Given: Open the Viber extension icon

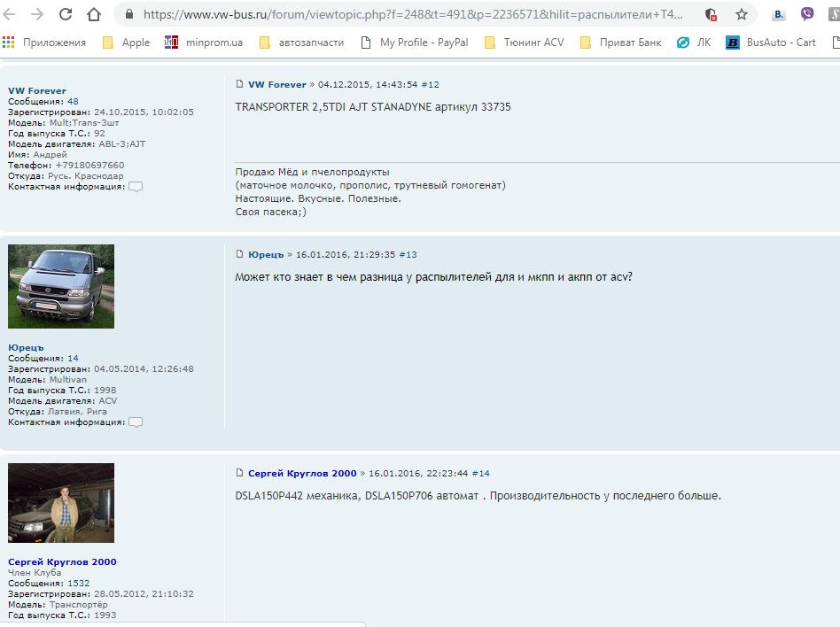Looking at the screenshot, I should (x=807, y=14).
